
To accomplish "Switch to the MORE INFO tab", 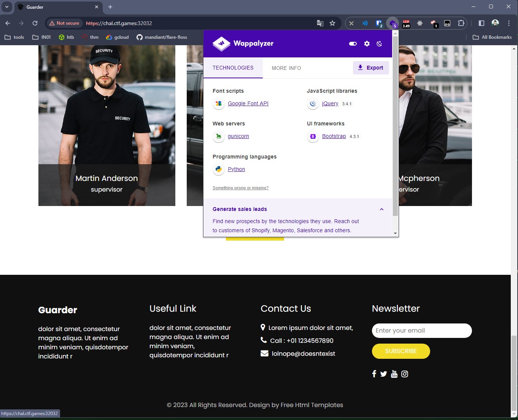I will tap(286, 68).
